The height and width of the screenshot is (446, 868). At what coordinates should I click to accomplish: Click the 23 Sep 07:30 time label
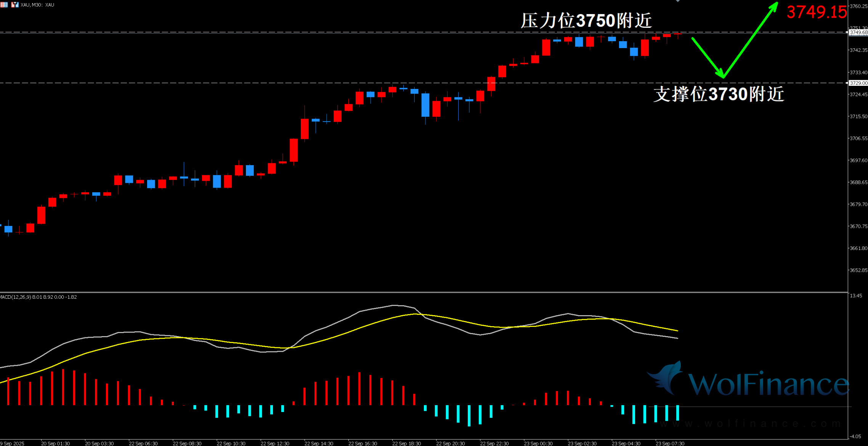[669, 443]
